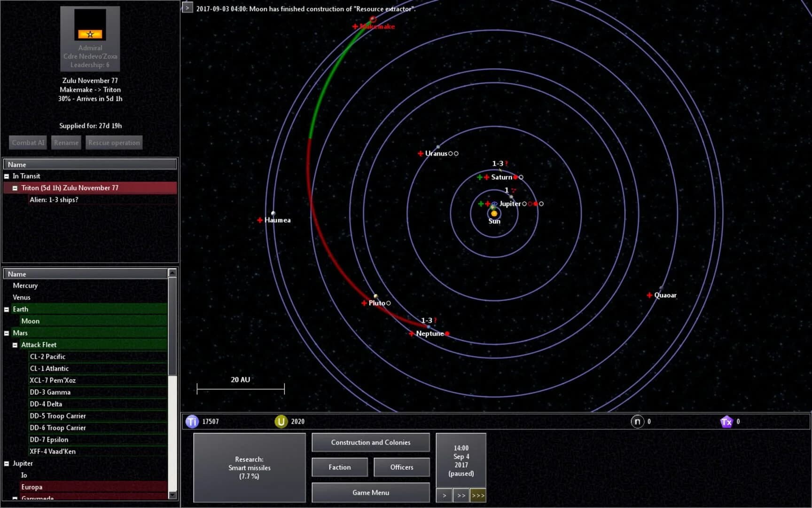The image size is (812, 508).
Task: Switch to the Officers screen
Action: click(401, 467)
